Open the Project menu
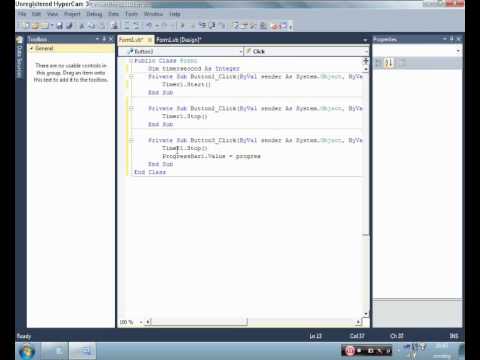 point(72,14)
